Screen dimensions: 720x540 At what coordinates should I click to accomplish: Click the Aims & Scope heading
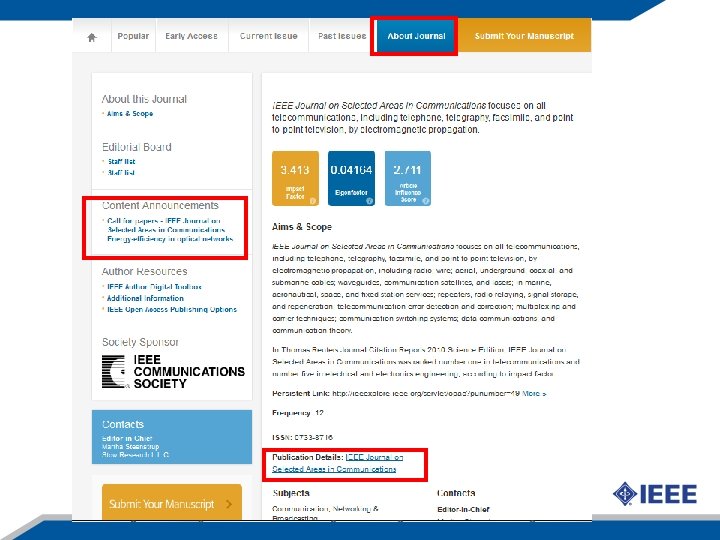tap(302, 227)
